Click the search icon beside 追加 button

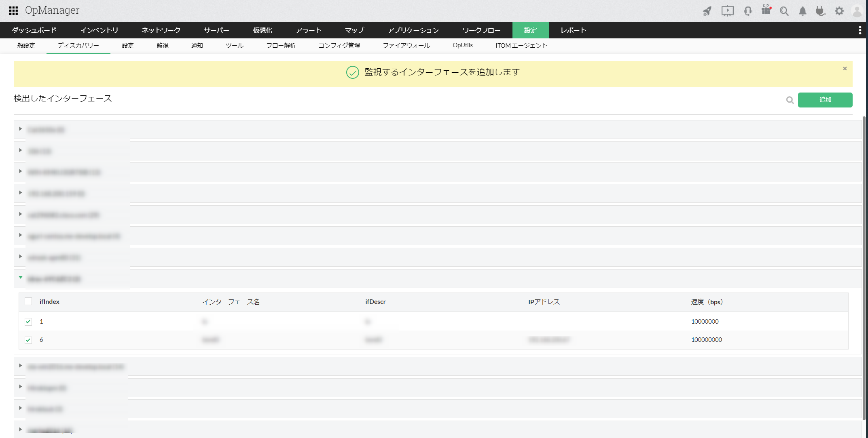(790, 100)
